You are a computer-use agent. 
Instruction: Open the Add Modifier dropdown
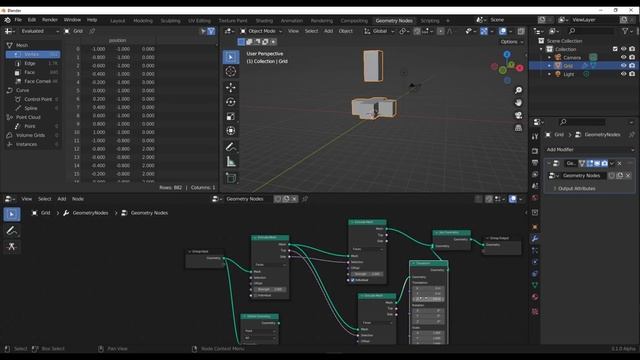click(x=590, y=150)
